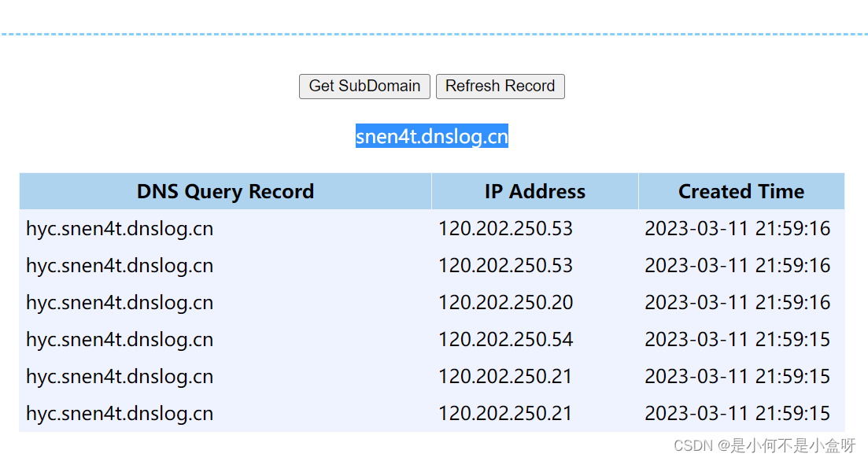
Task: Select the IP address 120.202.250.20 cell
Action: point(506,303)
